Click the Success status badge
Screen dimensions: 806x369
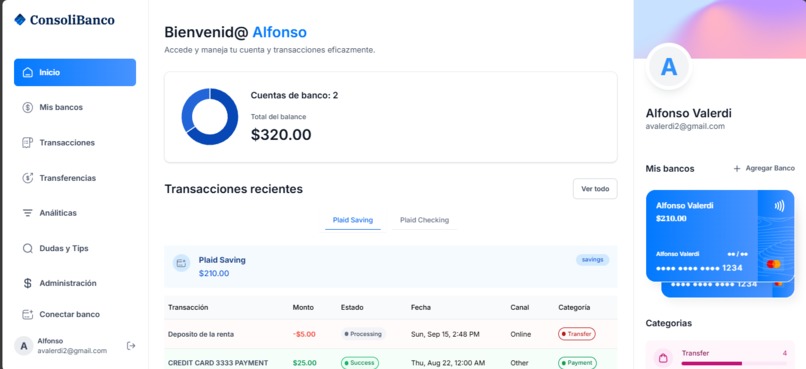click(359, 363)
